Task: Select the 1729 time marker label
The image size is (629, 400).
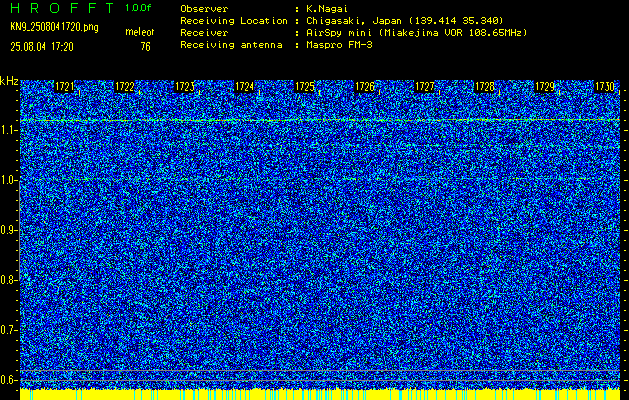Action: (x=544, y=87)
